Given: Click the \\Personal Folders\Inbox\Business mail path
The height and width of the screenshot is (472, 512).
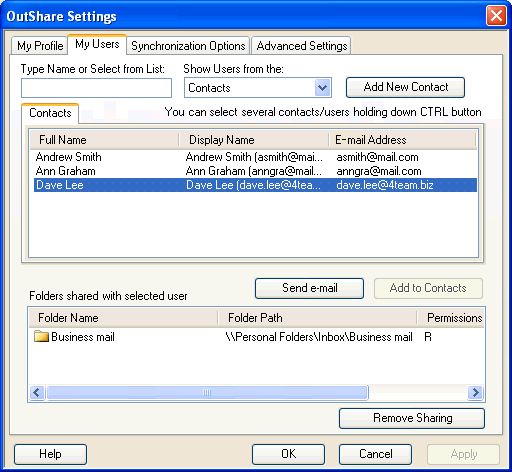Looking at the screenshot, I should (x=319, y=337).
